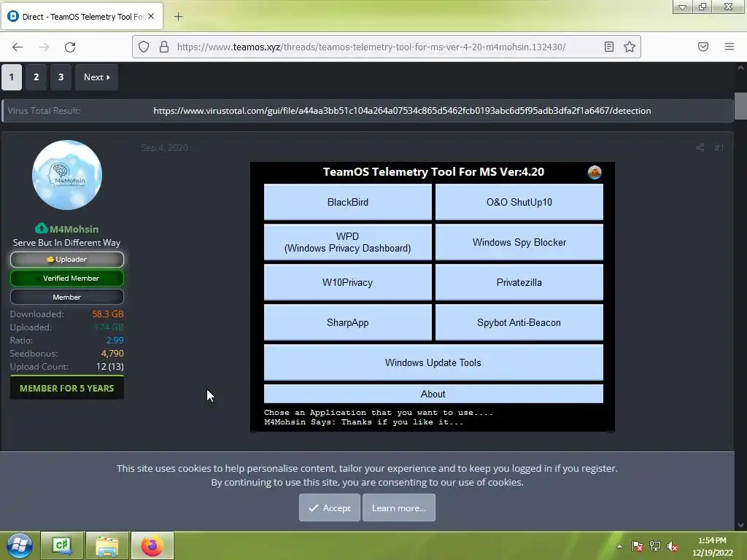Click the padlock site security icon

[164, 47]
